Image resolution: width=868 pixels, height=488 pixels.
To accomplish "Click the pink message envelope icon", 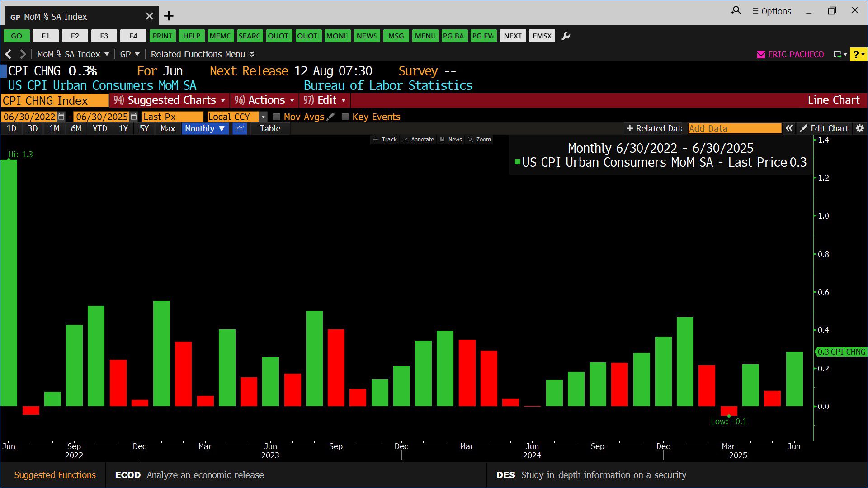I will point(761,54).
